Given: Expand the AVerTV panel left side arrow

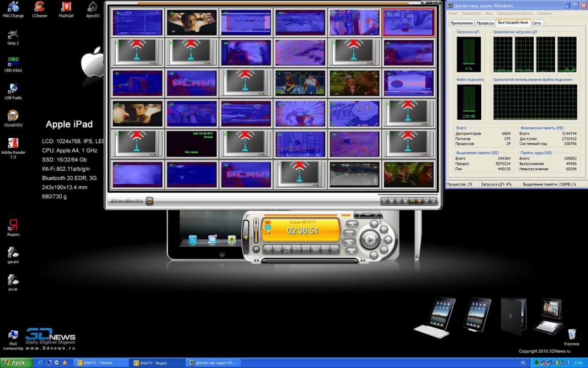Looking at the screenshot, I should 246,237.
